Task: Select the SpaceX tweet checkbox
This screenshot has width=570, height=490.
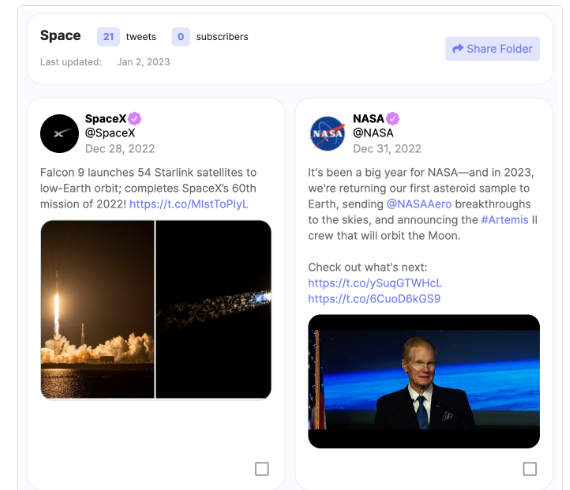Action: coord(262,469)
